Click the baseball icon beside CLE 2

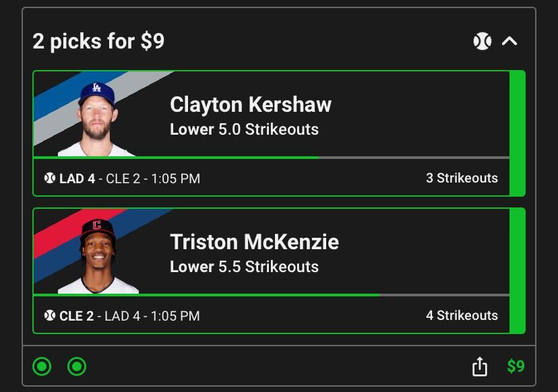click(x=49, y=316)
